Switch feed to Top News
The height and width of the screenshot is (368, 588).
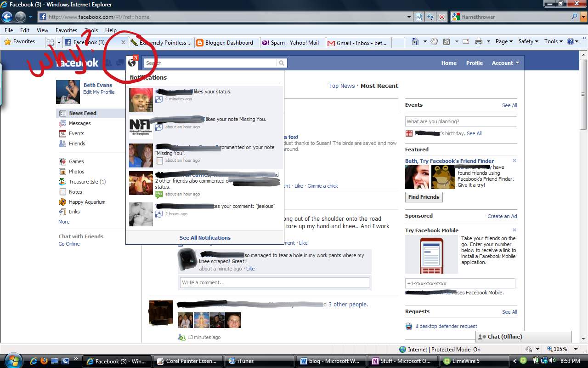[341, 86]
